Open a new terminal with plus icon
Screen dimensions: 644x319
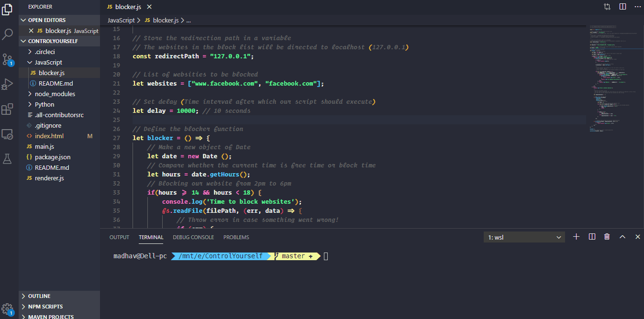pyautogui.click(x=576, y=236)
